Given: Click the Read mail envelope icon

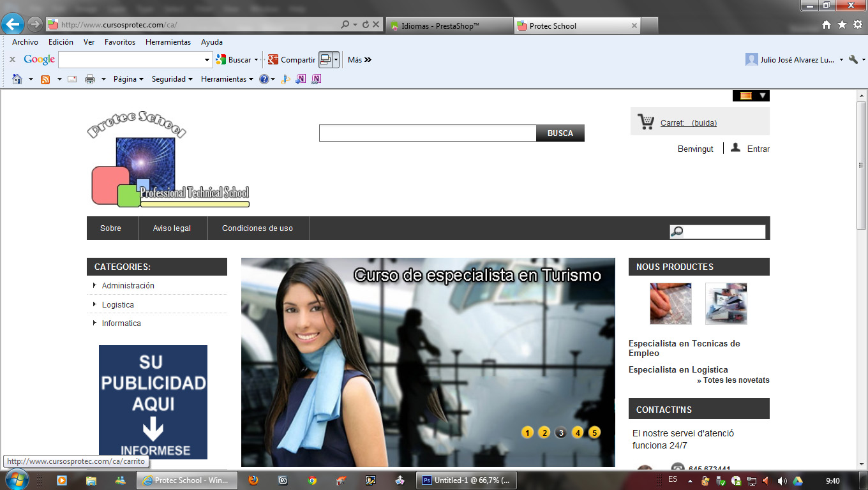Looking at the screenshot, I should click(72, 79).
